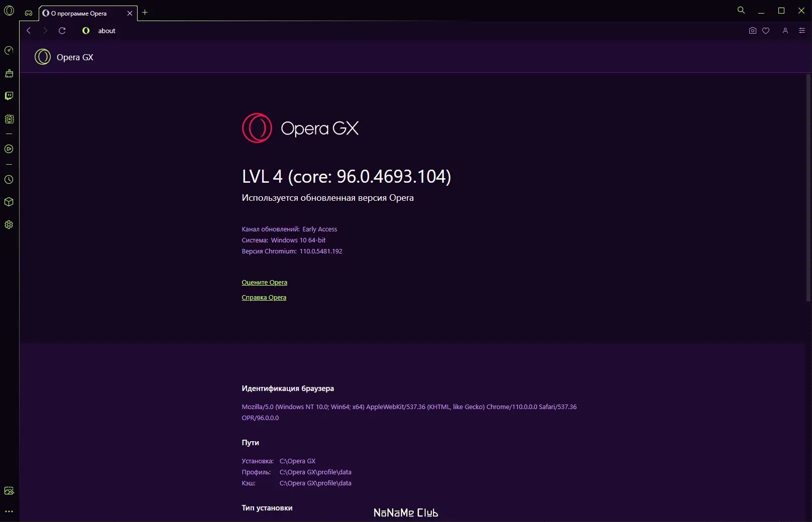Click the 'Early Access' update channel value

[x=320, y=229]
